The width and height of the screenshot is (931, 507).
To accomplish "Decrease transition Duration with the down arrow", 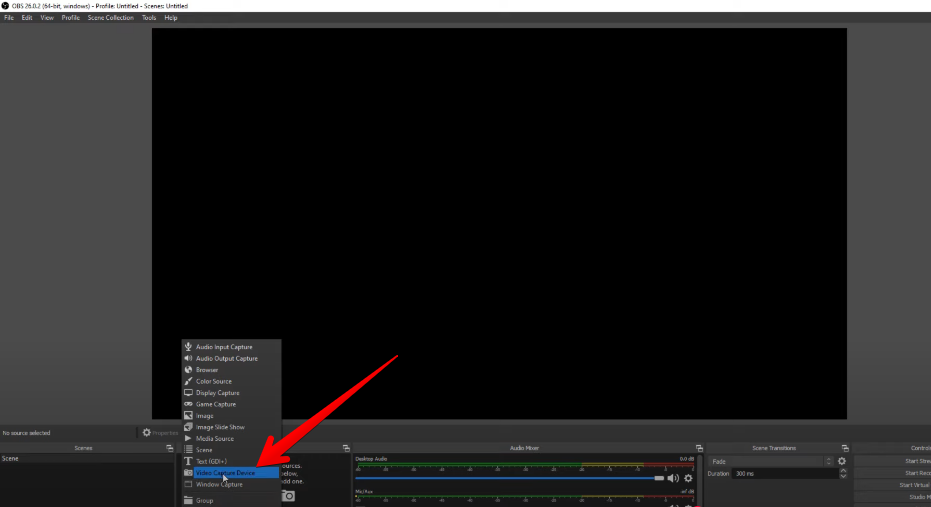I will tap(843, 476).
